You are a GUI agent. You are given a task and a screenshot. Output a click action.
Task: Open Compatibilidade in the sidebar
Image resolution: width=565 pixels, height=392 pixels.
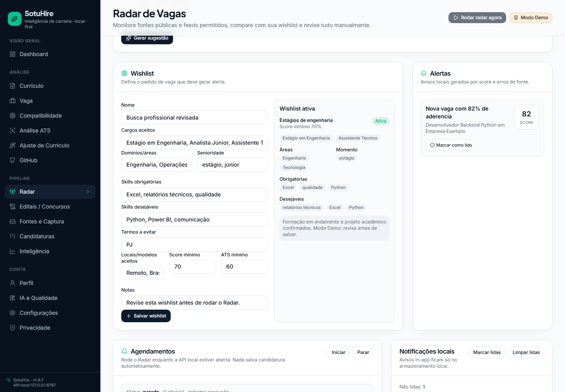(50, 116)
